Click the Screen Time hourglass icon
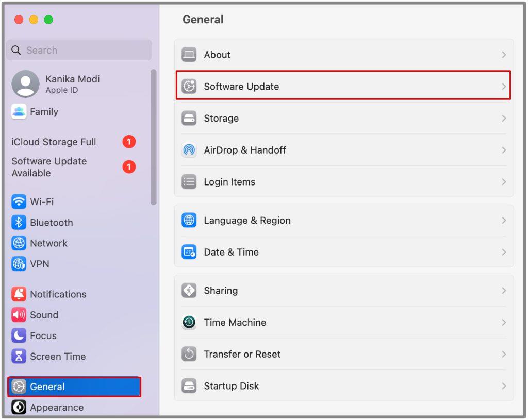The width and height of the screenshot is (528, 420). (19, 357)
